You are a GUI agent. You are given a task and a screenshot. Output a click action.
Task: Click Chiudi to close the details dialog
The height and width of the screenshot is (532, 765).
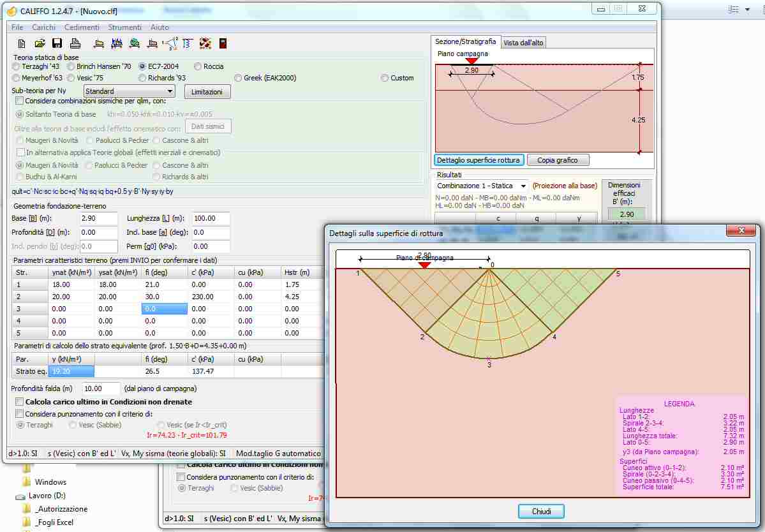pyautogui.click(x=541, y=512)
